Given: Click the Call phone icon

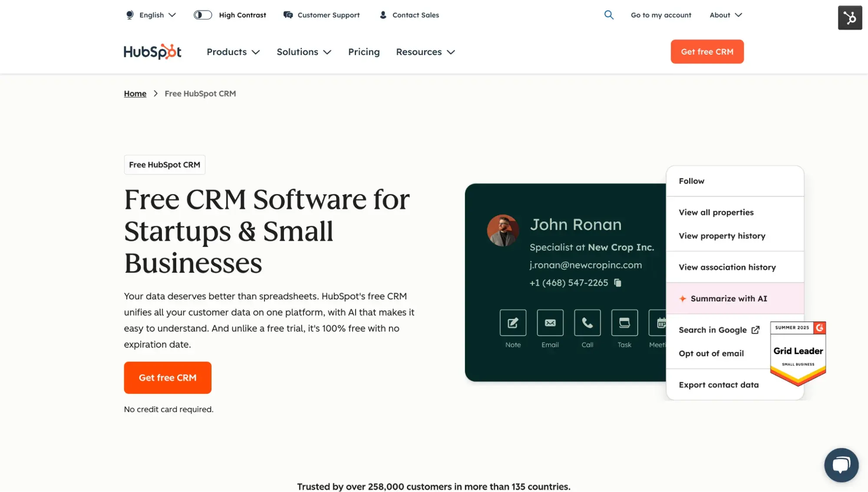Looking at the screenshot, I should tap(587, 322).
